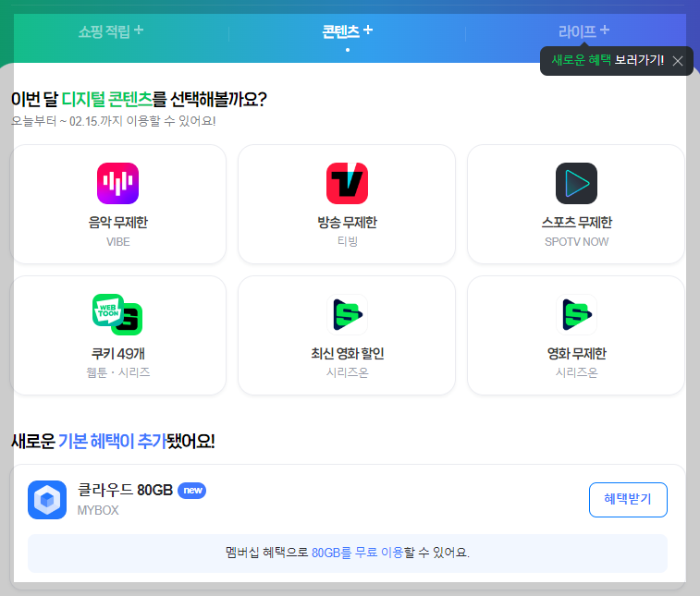The image size is (700, 596).
Task: Switch to the 콘텐츠 tab
Action: [x=348, y=31]
